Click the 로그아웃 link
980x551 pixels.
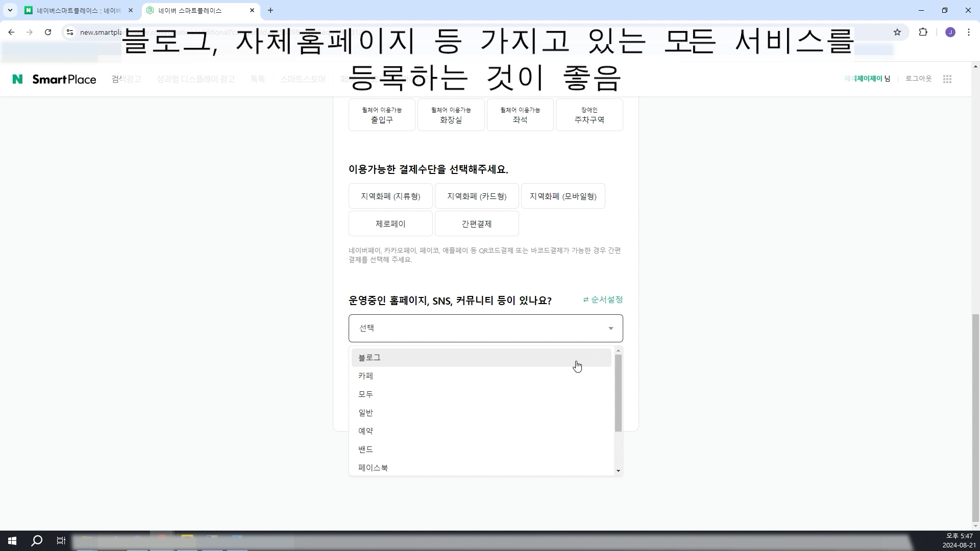(918, 79)
